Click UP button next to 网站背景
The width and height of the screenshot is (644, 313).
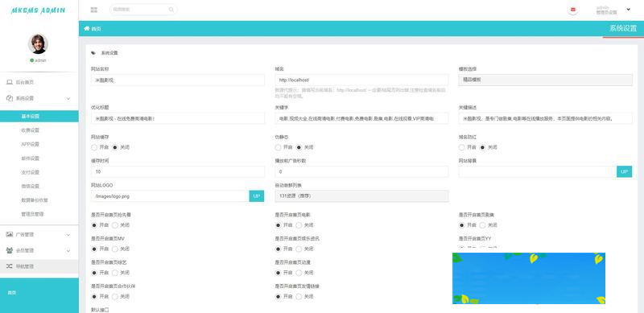[625, 171]
